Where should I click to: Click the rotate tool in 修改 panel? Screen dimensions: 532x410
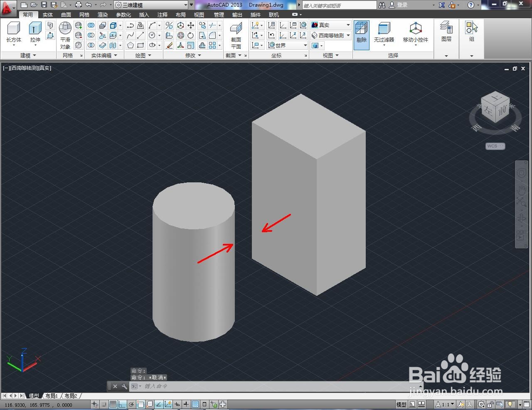(x=191, y=35)
